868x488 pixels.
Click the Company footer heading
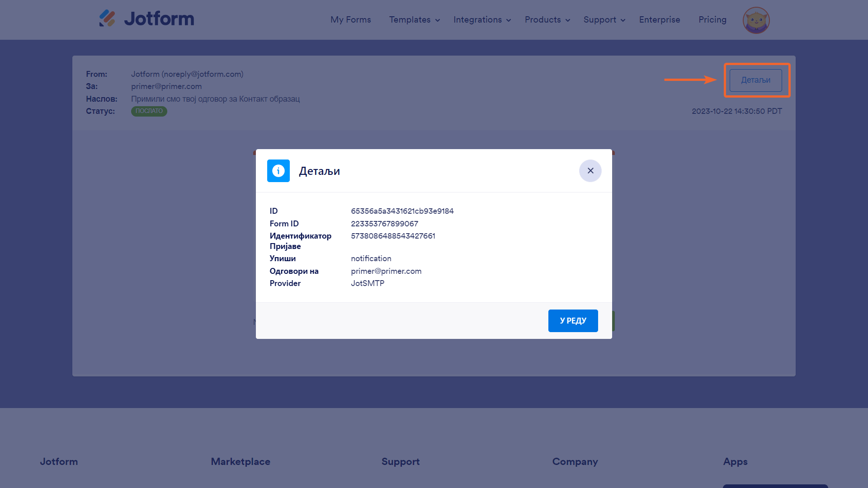click(x=575, y=462)
